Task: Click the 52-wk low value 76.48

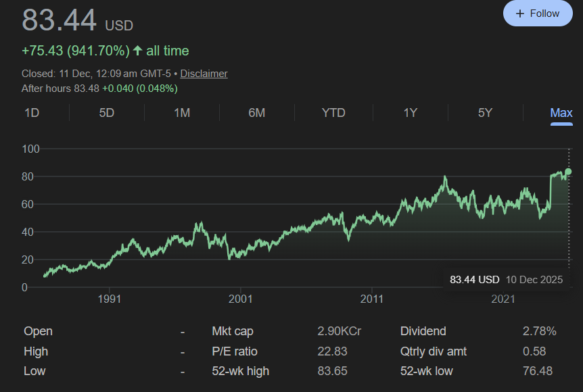Action: 538,371
